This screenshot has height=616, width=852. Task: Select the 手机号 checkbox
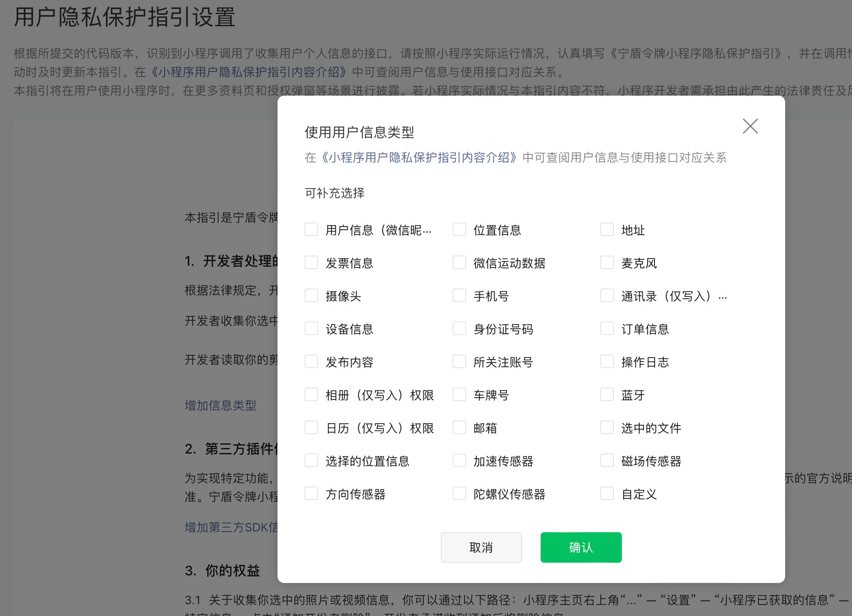point(459,296)
